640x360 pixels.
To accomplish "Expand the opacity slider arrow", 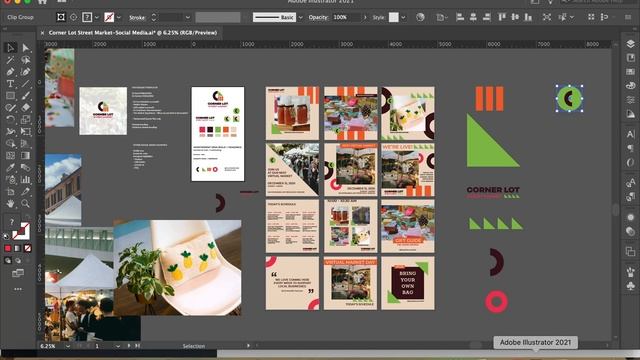I will pos(365,18).
